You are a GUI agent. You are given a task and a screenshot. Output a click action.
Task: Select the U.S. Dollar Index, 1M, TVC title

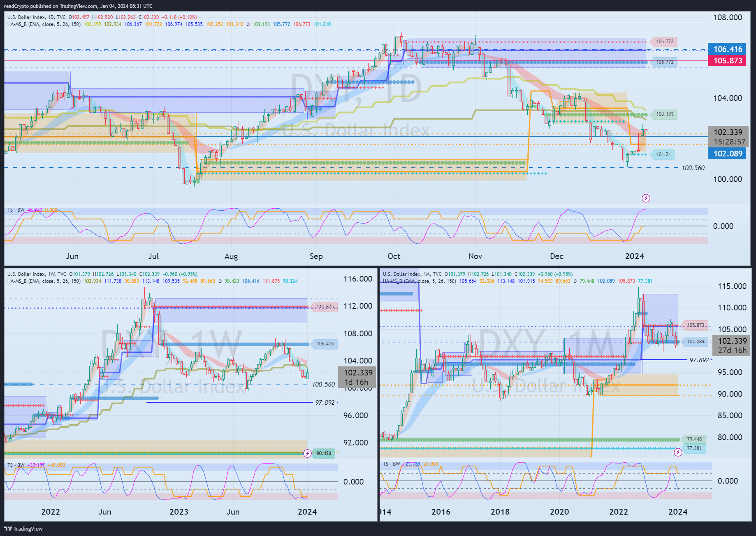[412, 274]
